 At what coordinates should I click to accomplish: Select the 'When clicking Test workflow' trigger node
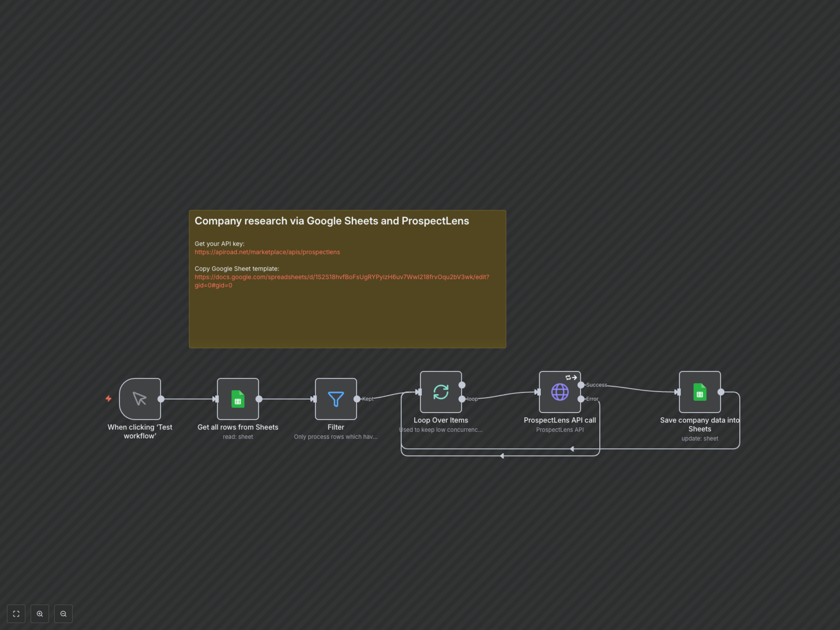pyautogui.click(x=140, y=399)
